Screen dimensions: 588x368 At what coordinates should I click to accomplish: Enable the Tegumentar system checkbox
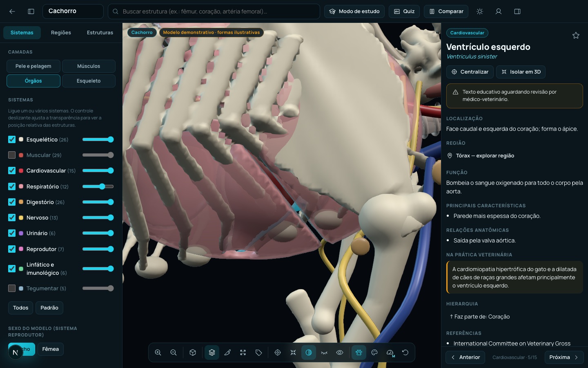click(12, 288)
